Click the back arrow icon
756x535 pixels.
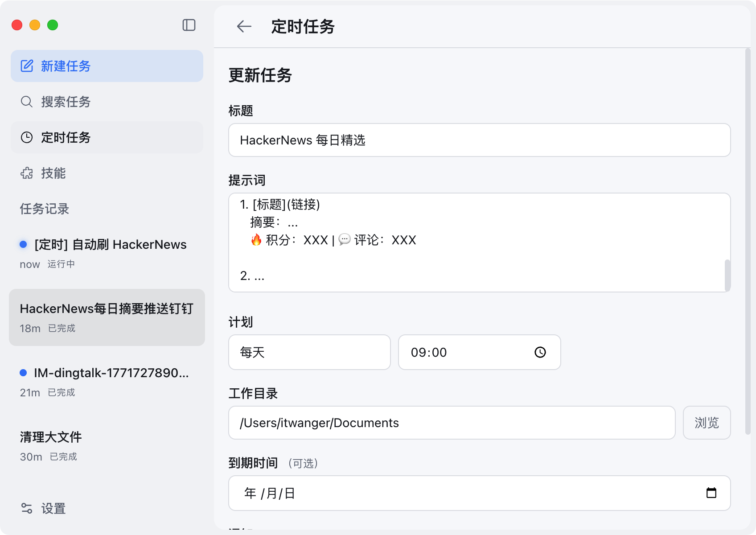click(244, 27)
